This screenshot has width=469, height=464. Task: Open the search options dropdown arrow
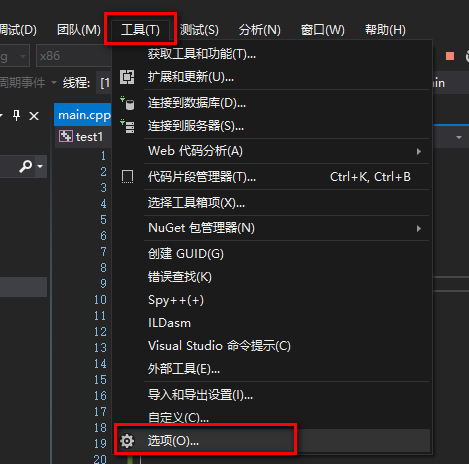pos(40,166)
